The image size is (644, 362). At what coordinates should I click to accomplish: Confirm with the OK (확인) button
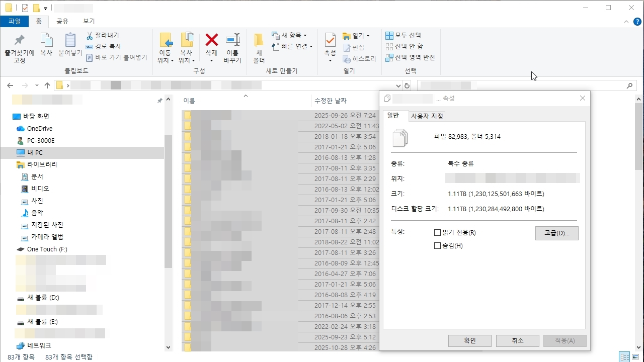tap(469, 340)
